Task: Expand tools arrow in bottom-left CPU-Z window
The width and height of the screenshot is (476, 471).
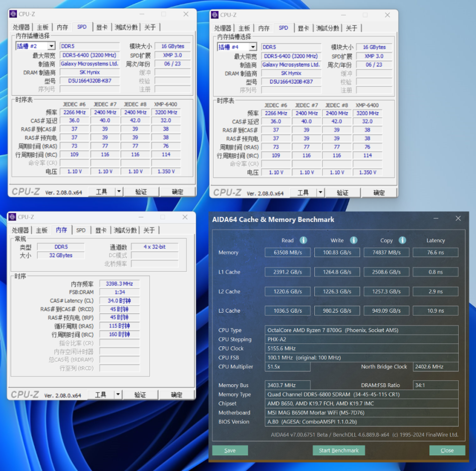Action: click(x=118, y=395)
